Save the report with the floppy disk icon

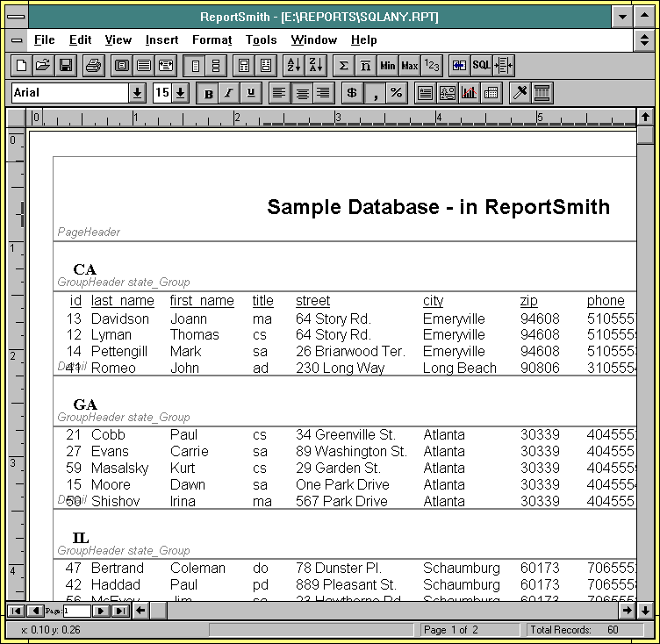tap(66, 66)
